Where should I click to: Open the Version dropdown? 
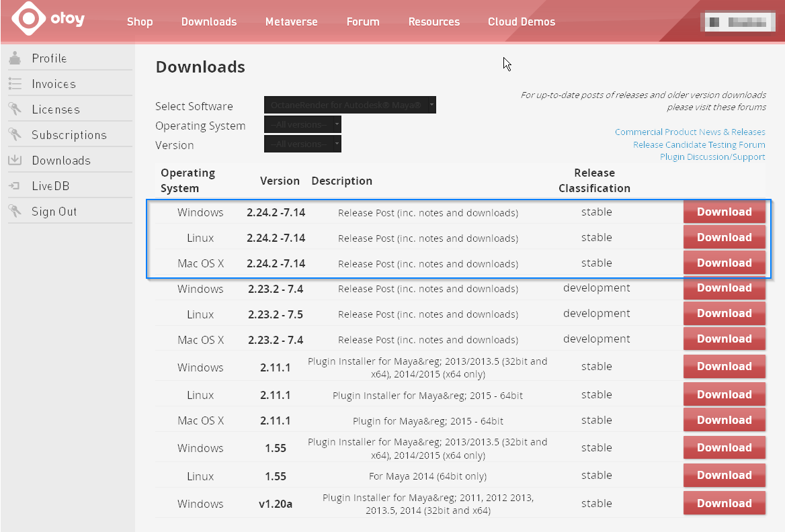pyautogui.click(x=302, y=144)
